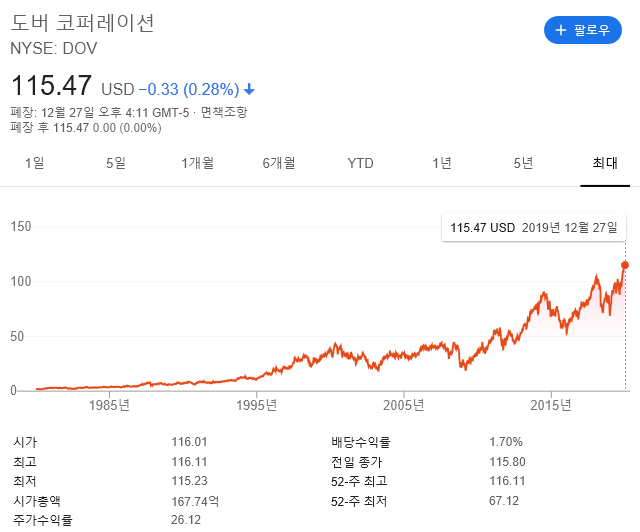640x532 pixels.
Task: Click the red endpoint marker on chart
Action: [x=625, y=265]
